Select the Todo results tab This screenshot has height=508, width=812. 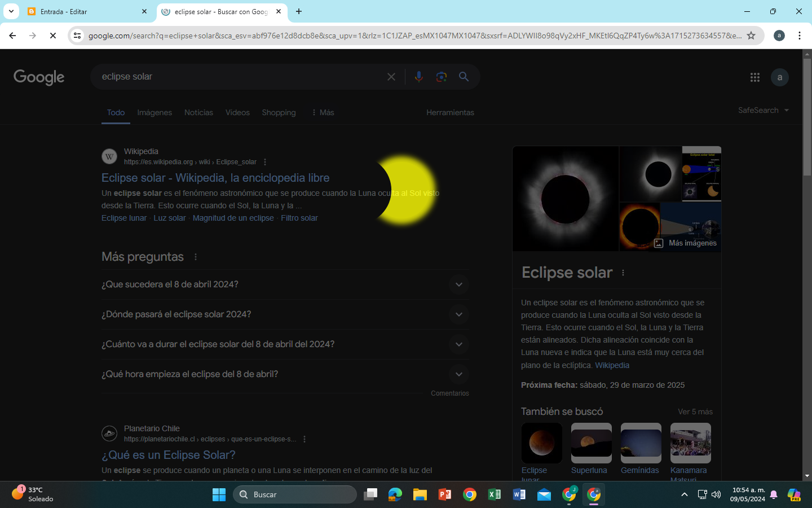(x=116, y=112)
